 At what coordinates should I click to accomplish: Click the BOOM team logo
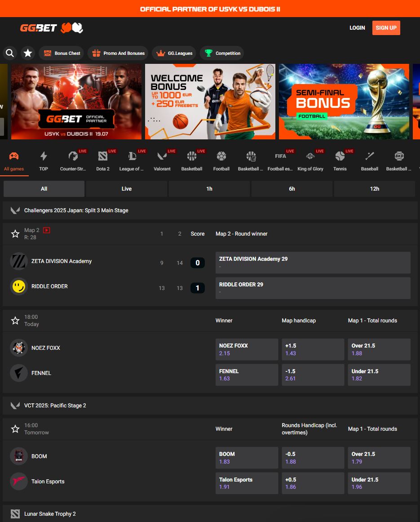pyautogui.click(x=18, y=456)
